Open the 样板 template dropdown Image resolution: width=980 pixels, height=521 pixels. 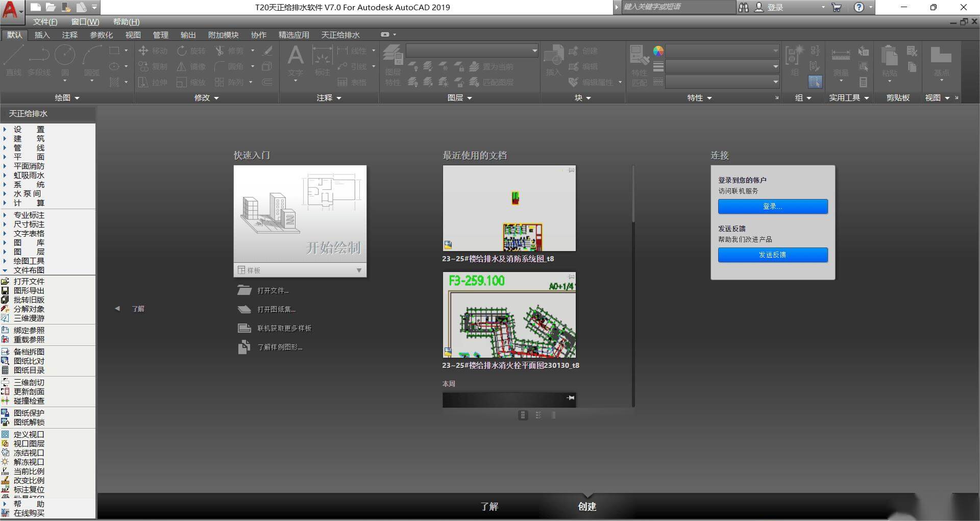300,270
